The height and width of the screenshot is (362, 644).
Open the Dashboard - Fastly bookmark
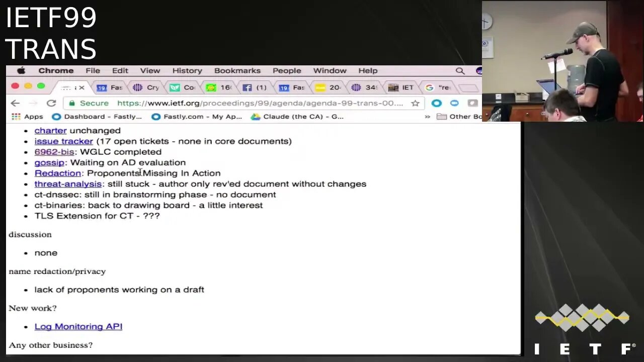pyautogui.click(x=97, y=117)
